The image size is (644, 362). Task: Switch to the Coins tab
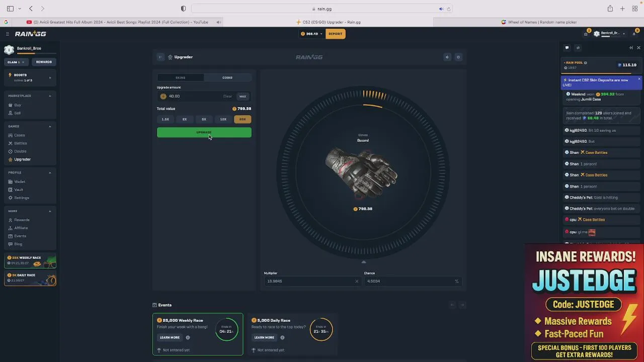point(227,77)
